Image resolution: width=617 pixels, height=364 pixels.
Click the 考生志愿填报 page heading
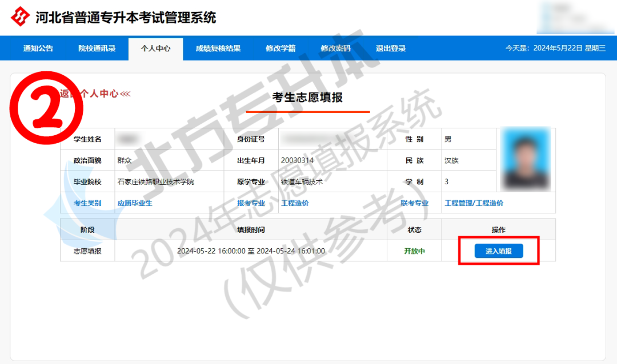point(307,98)
